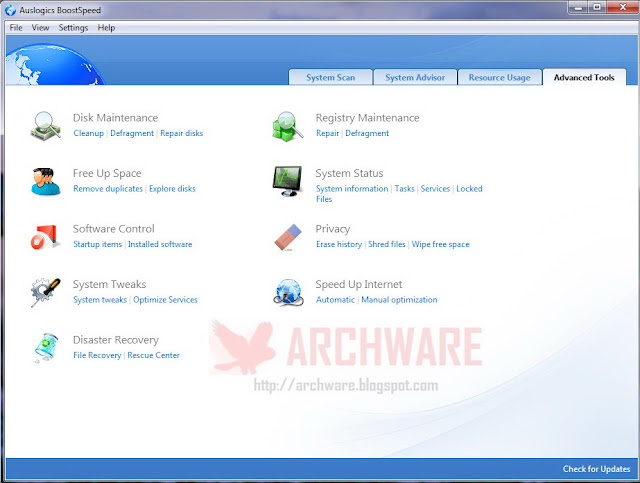Viewport: 640px width, 483px height.
Task: Open the Settings menu
Action: [73, 28]
